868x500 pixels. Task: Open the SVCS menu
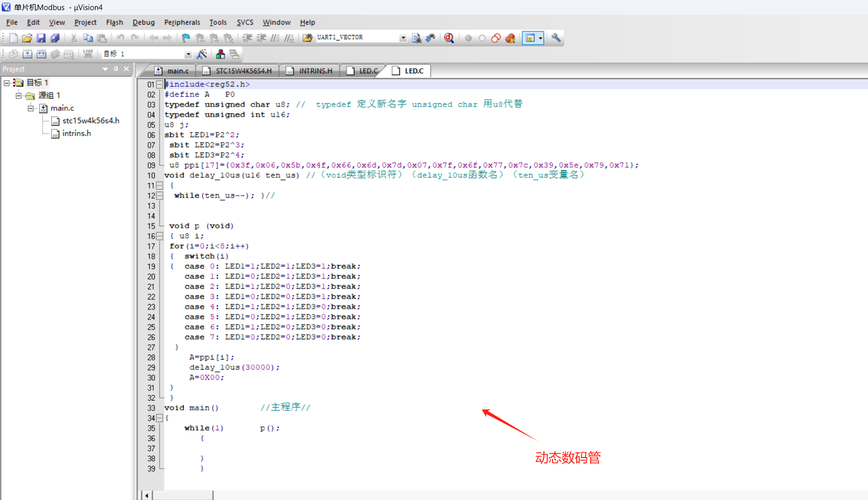coord(245,22)
